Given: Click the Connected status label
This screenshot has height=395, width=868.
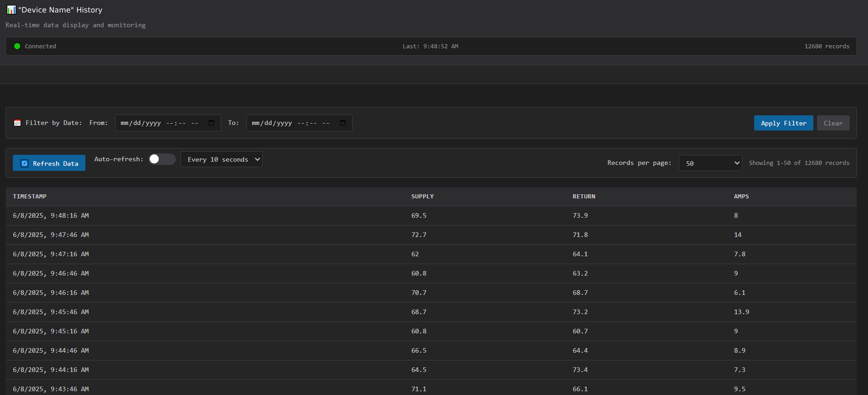Looking at the screenshot, I should click(x=41, y=46).
